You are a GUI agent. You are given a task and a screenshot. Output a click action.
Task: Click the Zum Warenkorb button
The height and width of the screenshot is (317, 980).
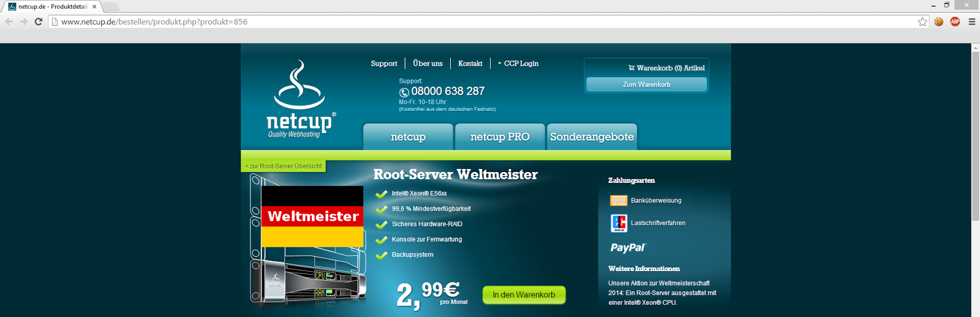[647, 84]
